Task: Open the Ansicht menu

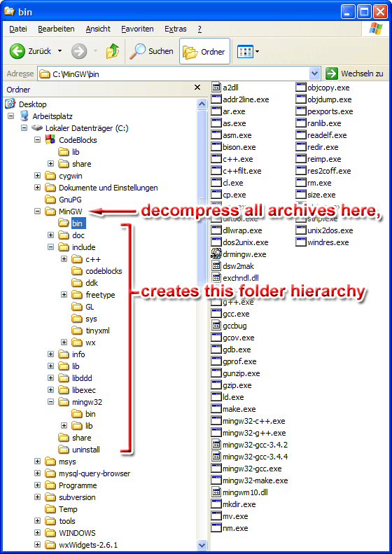Action: (x=98, y=29)
